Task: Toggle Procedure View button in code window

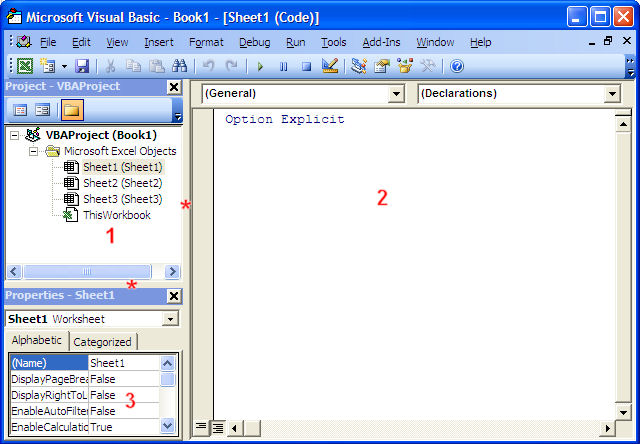Action: point(200,427)
